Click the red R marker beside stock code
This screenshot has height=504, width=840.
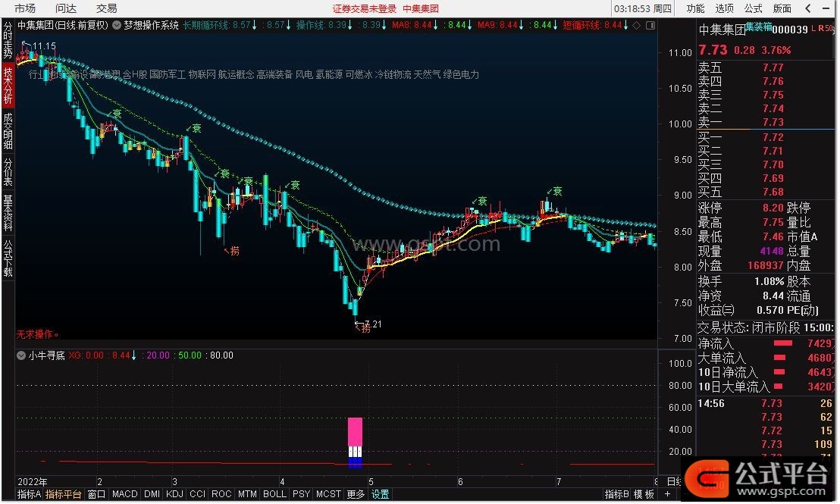click(x=821, y=28)
